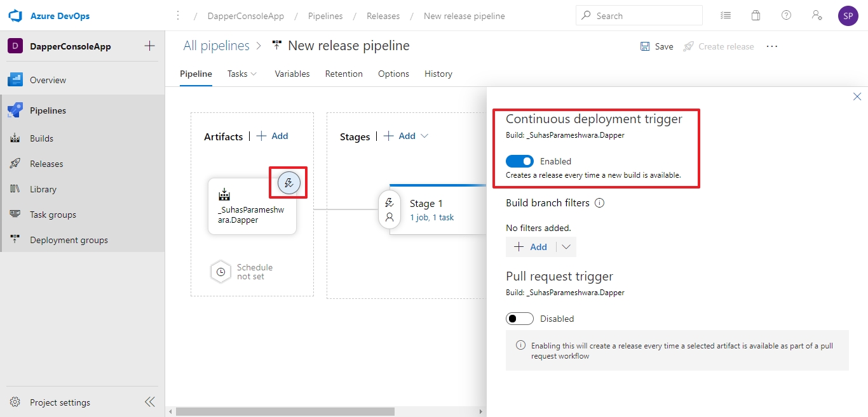Open the 1 job, 1 task link
The height and width of the screenshot is (417, 868).
(x=432, y=217)
